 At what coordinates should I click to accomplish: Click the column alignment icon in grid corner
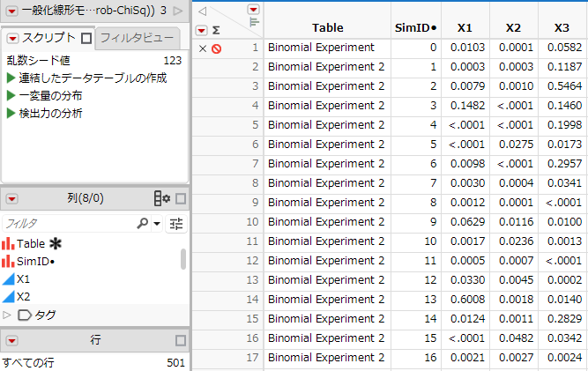coord(254,22)
